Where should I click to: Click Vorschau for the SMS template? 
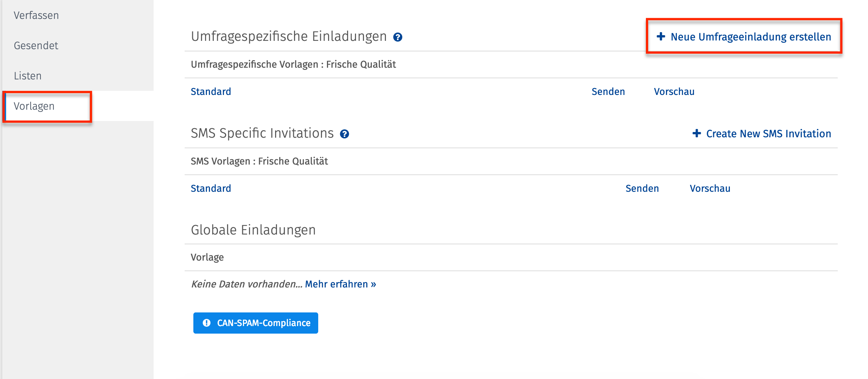(710, 189)
